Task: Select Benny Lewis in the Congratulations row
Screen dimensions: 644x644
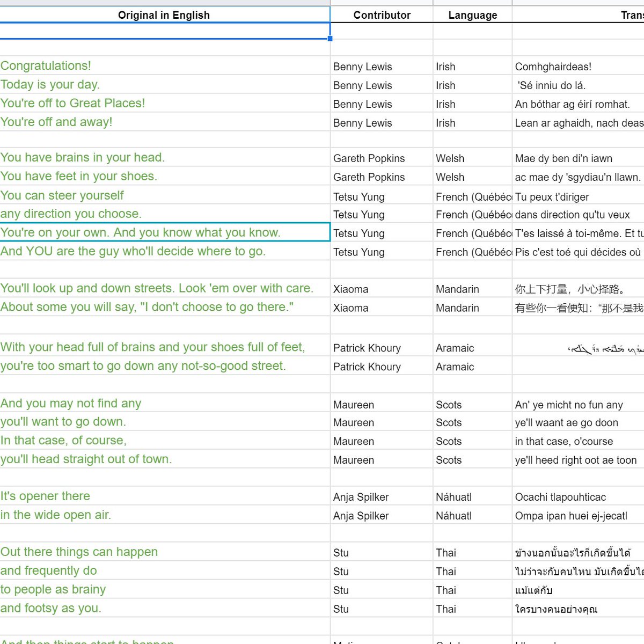Action: (x=382, y=66)
